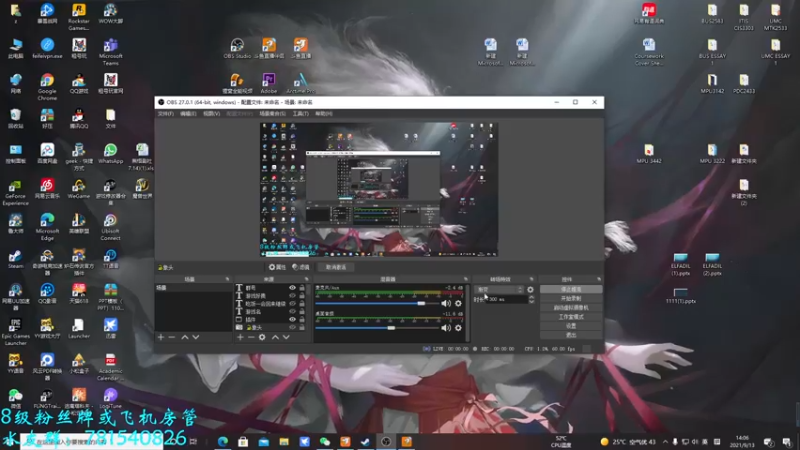Open Ubisoft Connect desktop shortcut
The height and width of the screenshot is (450, 800).
pos(110,227)
